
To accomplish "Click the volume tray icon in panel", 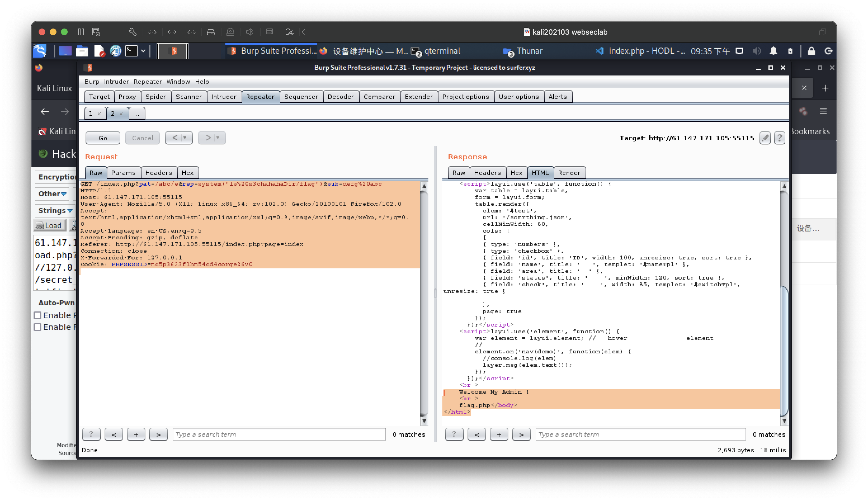I will click(756, 51).
